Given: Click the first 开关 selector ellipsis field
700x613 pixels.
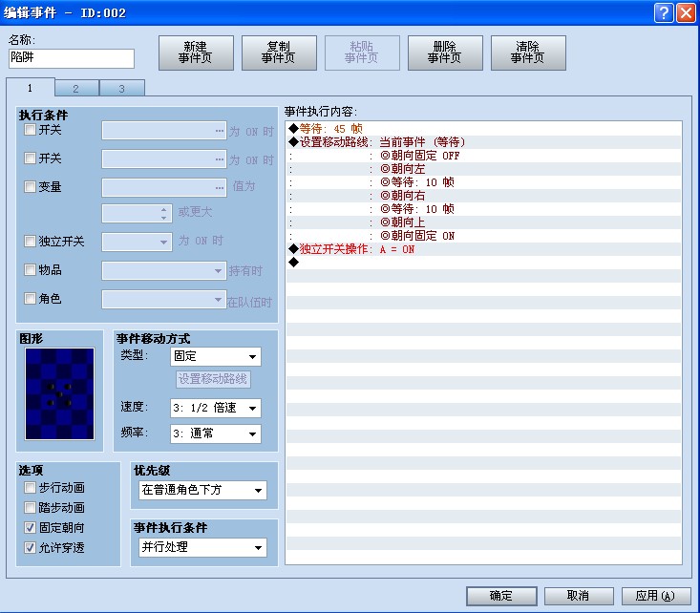Looking at the screenshot, I should pos(164,131).
